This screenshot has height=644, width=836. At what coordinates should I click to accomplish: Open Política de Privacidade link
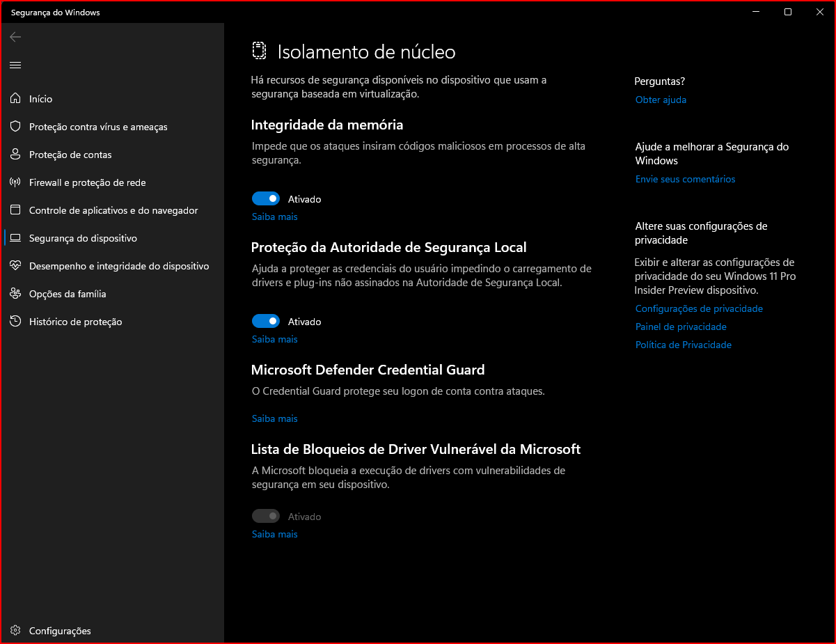click(x=684, y=345)
